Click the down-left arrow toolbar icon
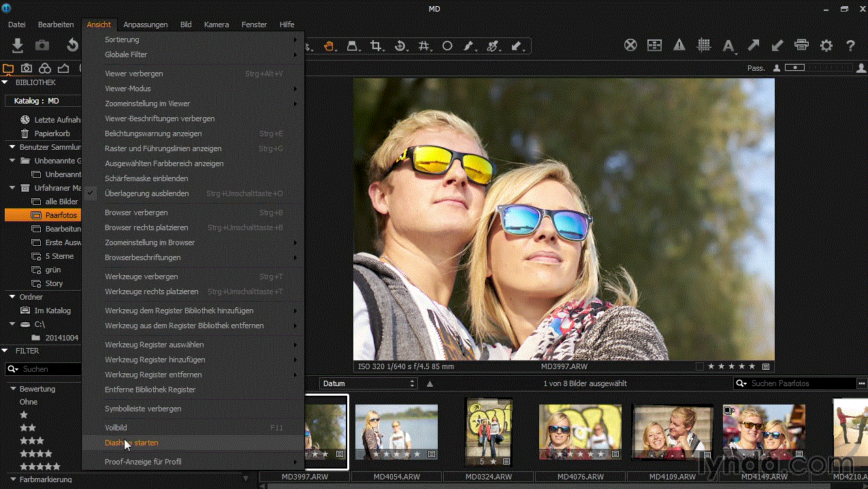The height and width of the screenshot is (489, 868). (x=777, y=45)
